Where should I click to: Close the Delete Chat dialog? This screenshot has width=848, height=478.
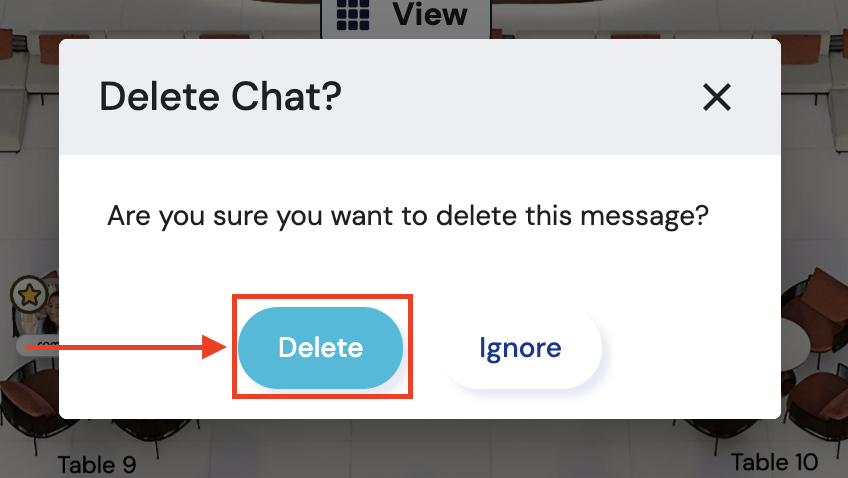click(717, 97)
